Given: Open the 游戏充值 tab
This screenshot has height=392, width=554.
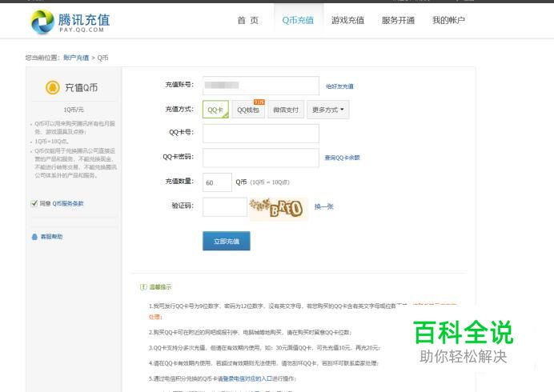Looking at the screenshot, I should click(347, 21).
